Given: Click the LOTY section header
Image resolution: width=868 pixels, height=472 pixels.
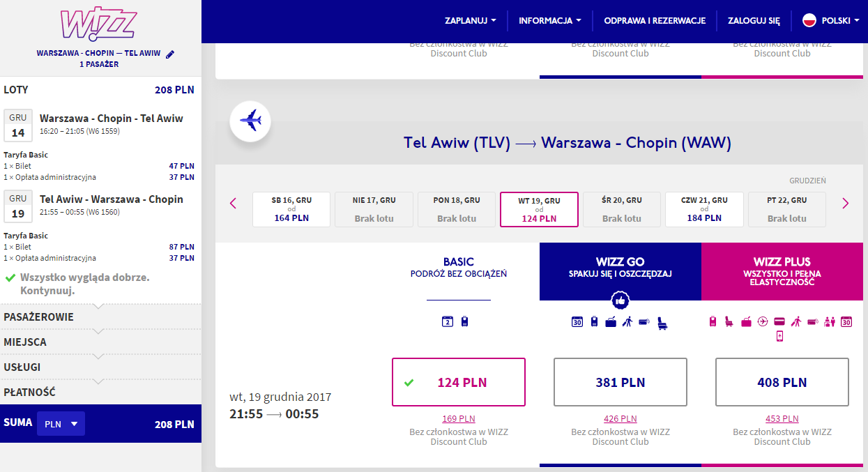Looking at the screenshot, I should pyautogui.click(x=99, y=90).
